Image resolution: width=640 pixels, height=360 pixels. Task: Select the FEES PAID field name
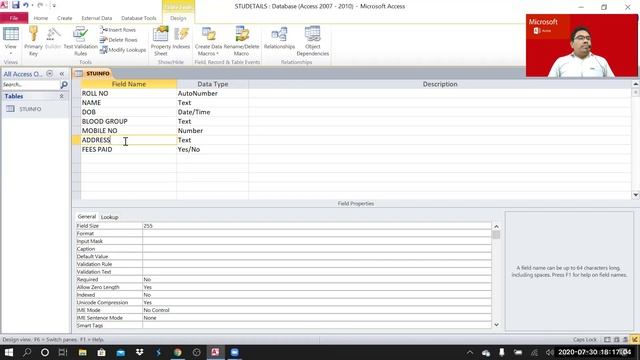(129, 149)
